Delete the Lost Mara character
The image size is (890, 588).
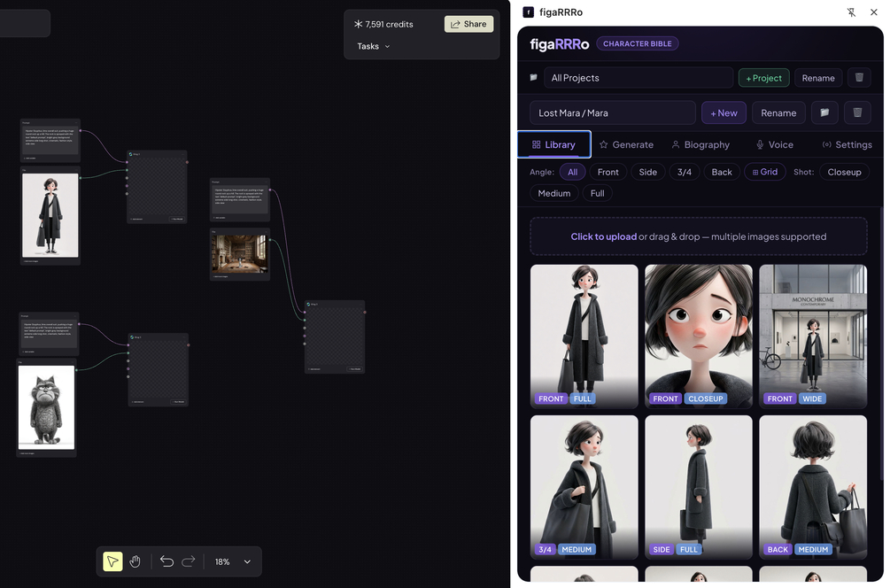coord(857,112)
